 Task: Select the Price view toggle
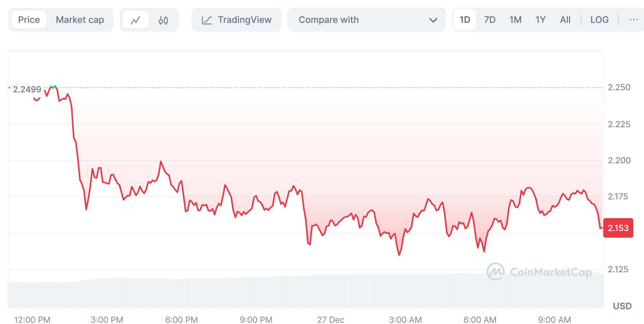point(29,20)
